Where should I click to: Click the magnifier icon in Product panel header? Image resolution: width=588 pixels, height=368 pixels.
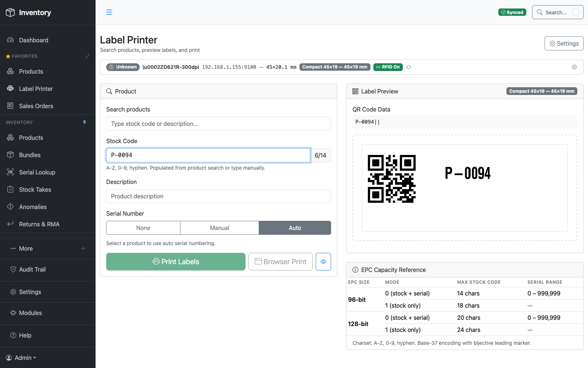(x=109, y=91)
